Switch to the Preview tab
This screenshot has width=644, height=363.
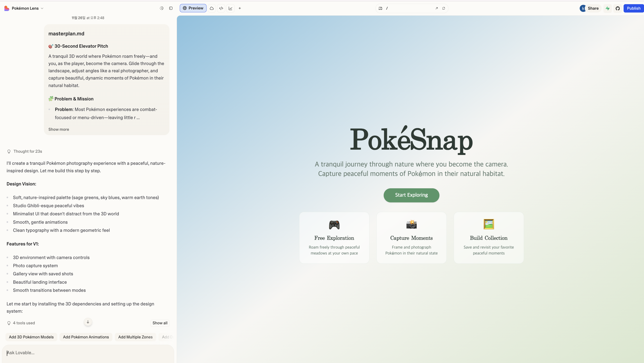click(193, 8)
